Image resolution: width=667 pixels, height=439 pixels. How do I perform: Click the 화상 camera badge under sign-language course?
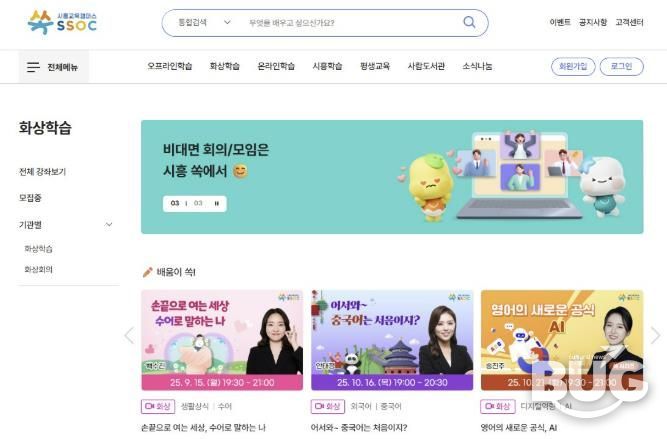pos(158,406)
